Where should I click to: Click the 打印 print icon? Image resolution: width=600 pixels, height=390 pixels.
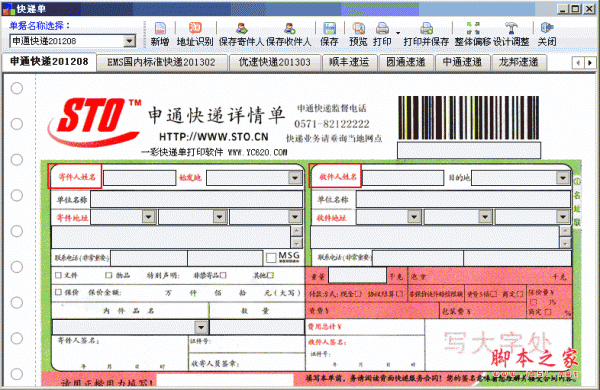coord(382,28)
